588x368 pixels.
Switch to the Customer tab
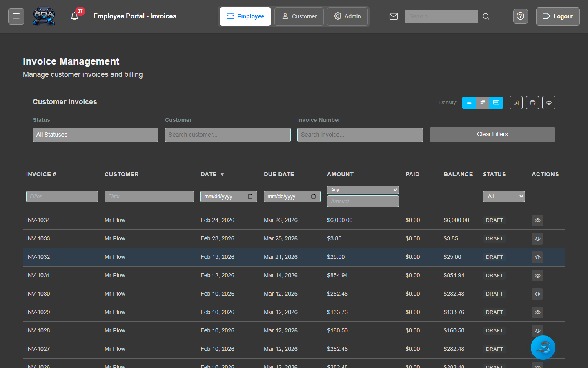[299, 16]
